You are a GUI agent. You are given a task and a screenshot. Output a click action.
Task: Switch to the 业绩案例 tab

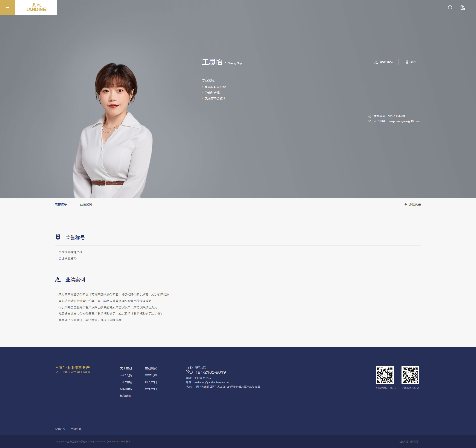(x=86, y=205)
